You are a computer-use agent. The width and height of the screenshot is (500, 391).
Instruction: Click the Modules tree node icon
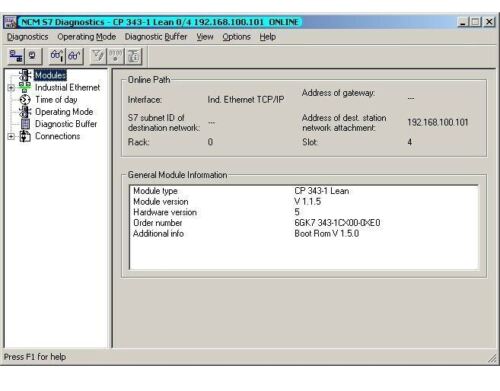click(x=25, y=75)
